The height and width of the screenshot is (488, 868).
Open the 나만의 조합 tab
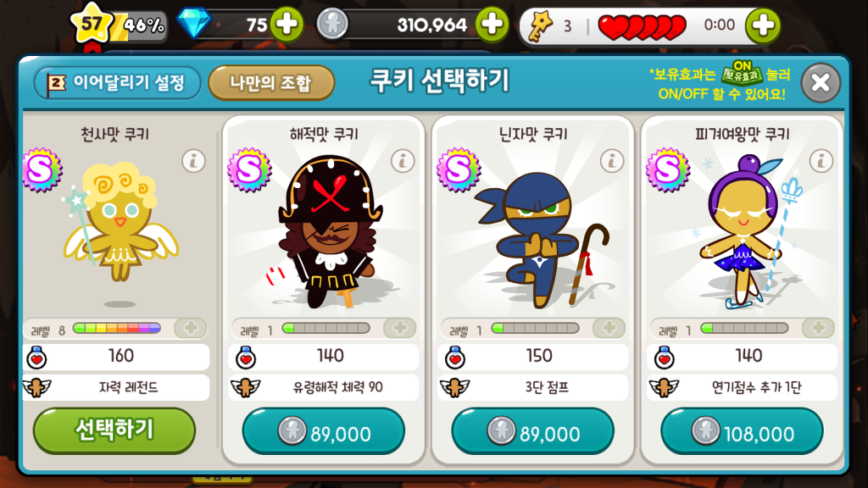point(271,83)
